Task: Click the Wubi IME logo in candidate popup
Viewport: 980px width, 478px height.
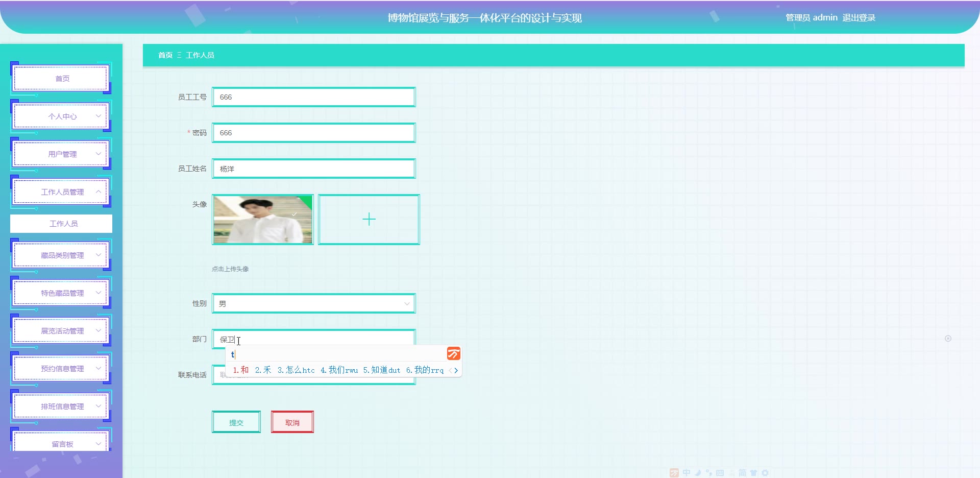Action: point(454,353)
